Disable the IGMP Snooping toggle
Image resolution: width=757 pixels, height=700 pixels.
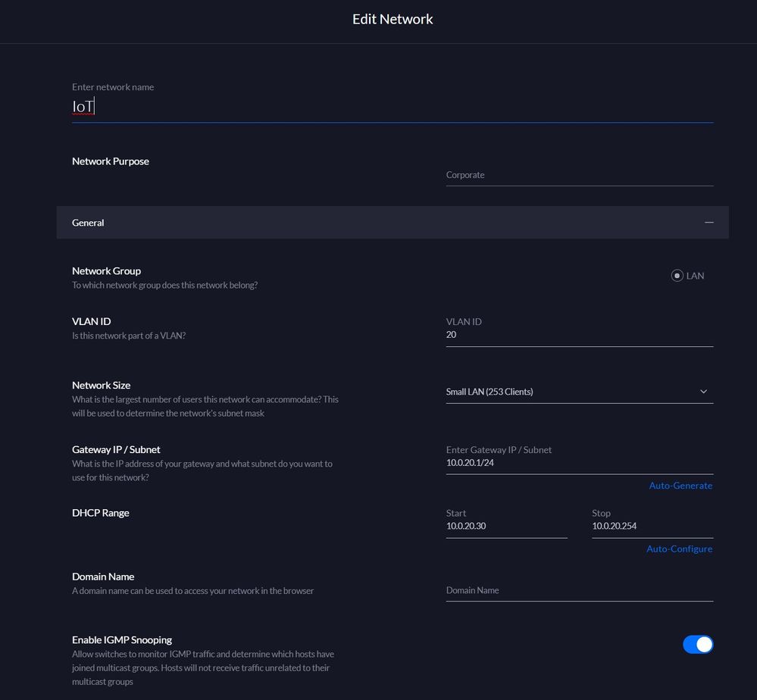pyautogui.click(x=698, y=644)
